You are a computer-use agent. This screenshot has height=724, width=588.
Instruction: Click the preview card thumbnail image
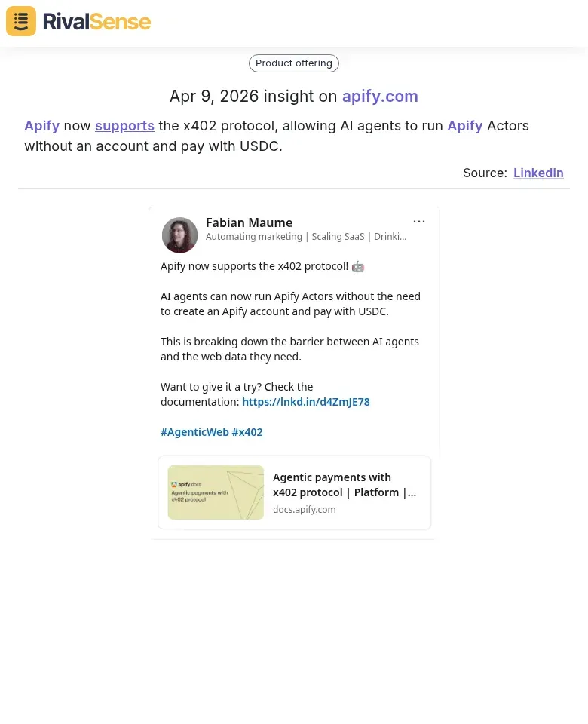coord(216,492)
